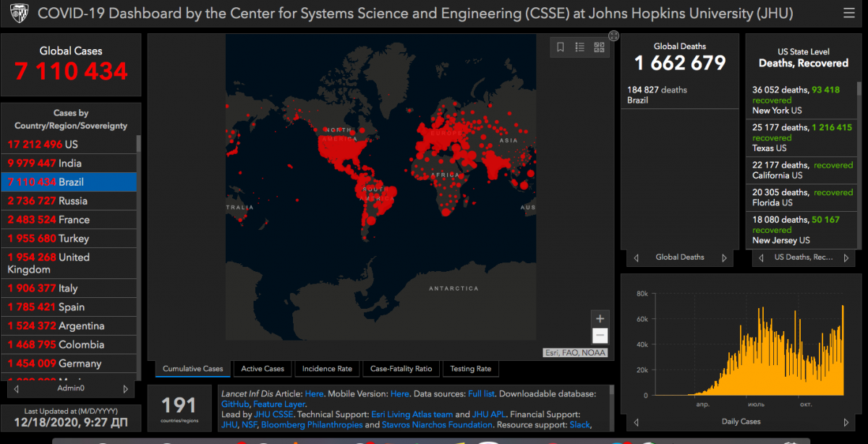Screen dimensions: 868x444
Task: Switch to Case-Fatality Ratio tab
Action: (x=401, y=369)
